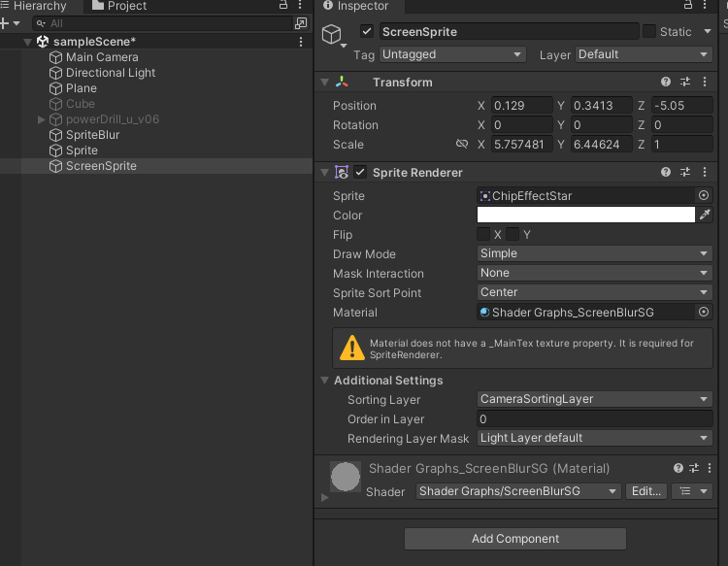Screen dimensions: 728x566
Task: Click the Transform presets icon
Action: coord(685,82)
